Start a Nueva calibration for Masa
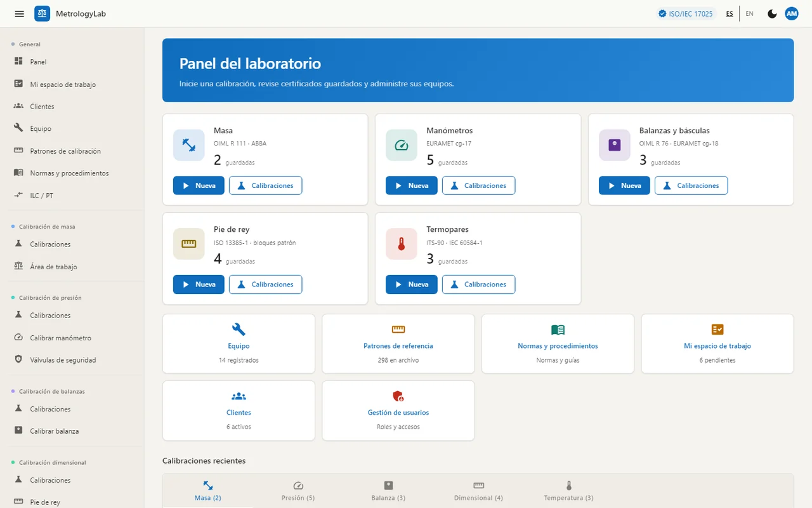812x508 pixels. click(x=199, y=185)
